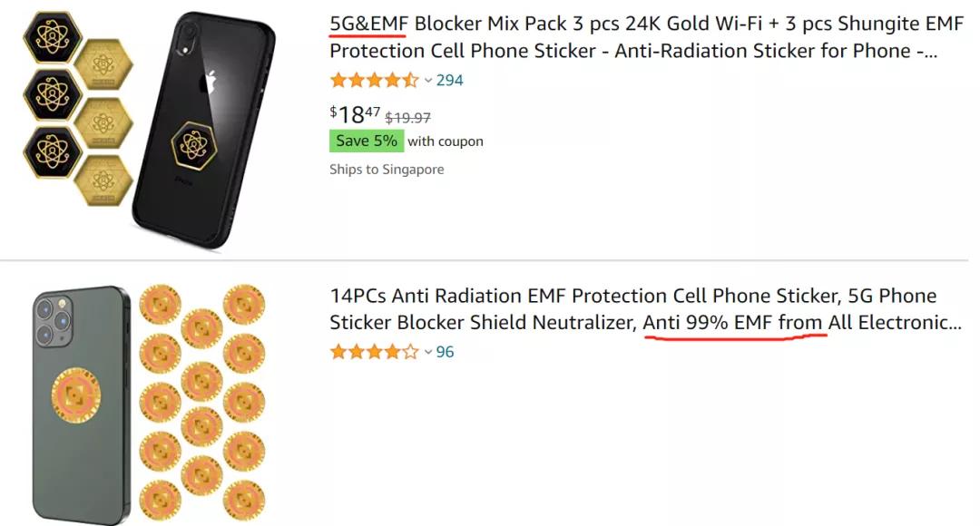
Task: Click the $18.47 price
Action: (x=354, y=114)
